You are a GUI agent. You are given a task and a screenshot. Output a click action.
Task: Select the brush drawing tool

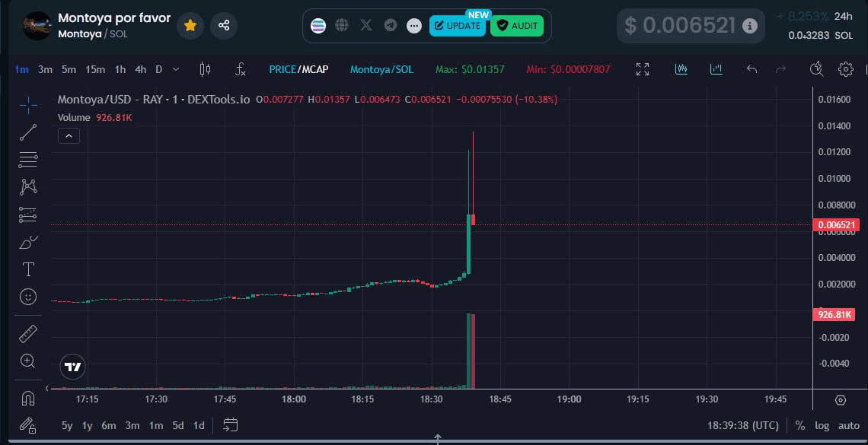[28, 242]
